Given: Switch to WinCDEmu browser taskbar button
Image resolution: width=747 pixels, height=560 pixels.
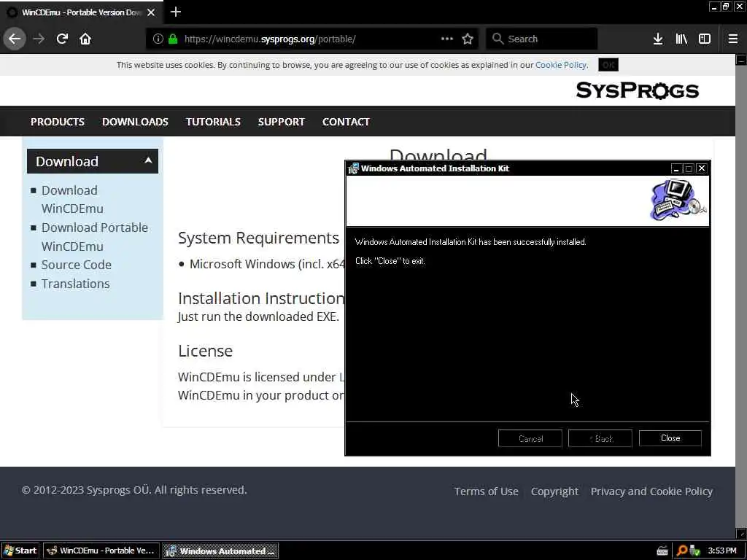Looking at the screenshot, I should pyautogui.click(x=101, y=551).
